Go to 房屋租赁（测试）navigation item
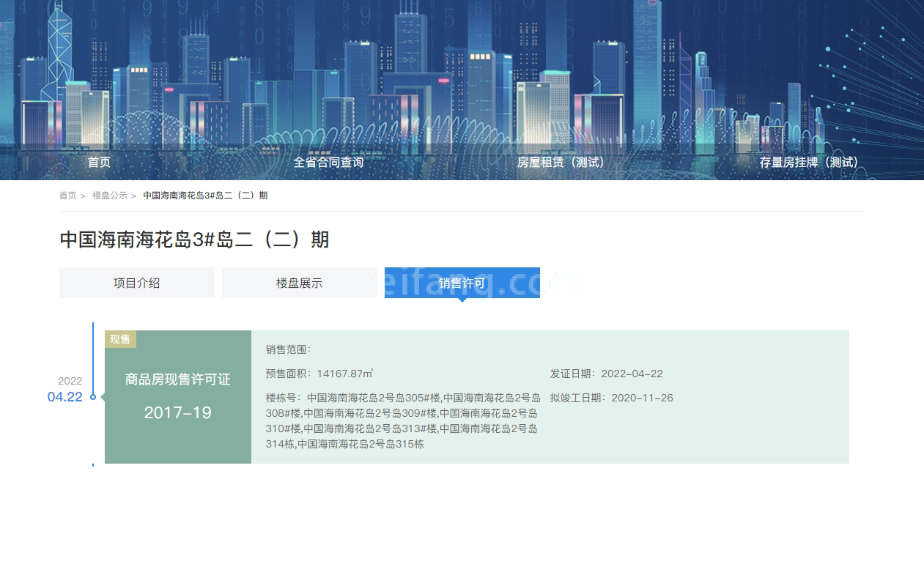The height and width of the screenshot is (564, 924). pyautogui.click(x=561, y=163)
